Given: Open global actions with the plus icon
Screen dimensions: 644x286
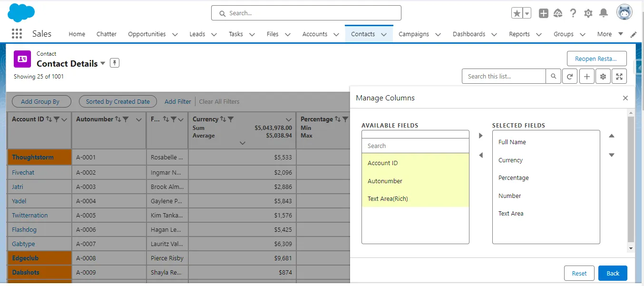Looking at the screenshot, I should coord(543,13).
